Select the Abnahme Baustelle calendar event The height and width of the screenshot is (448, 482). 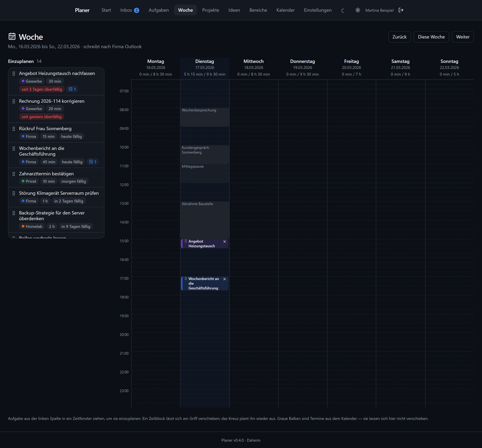[205, 220]
